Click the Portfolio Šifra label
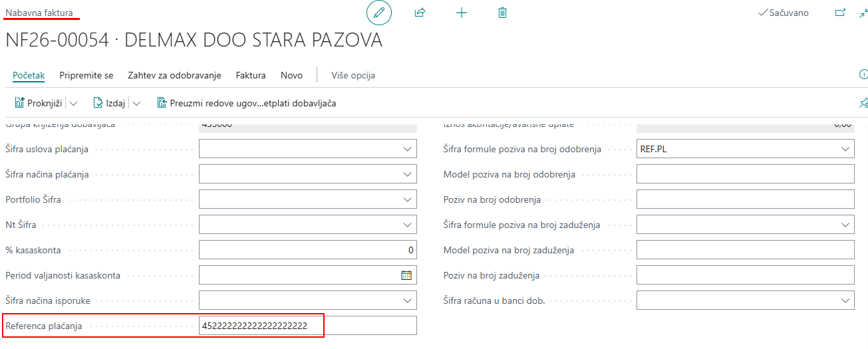This screenshot has height=349, width=868. tap(34, 200)
